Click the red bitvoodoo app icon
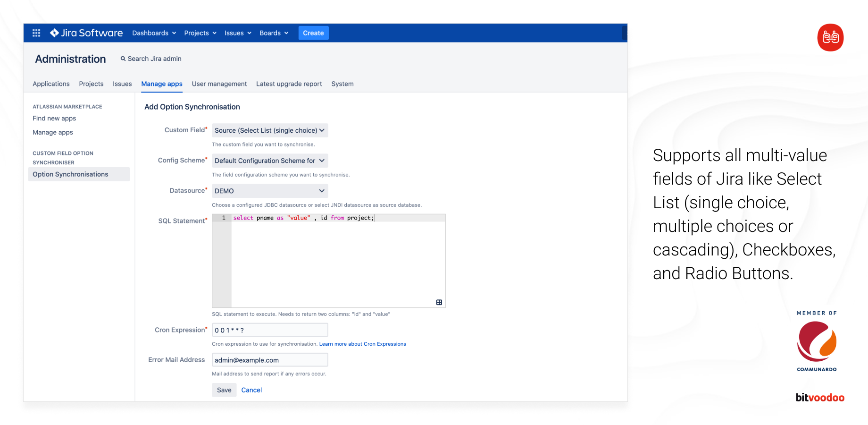Image resolution: width=868 pixels, height=425 pixels. [830, 37]
